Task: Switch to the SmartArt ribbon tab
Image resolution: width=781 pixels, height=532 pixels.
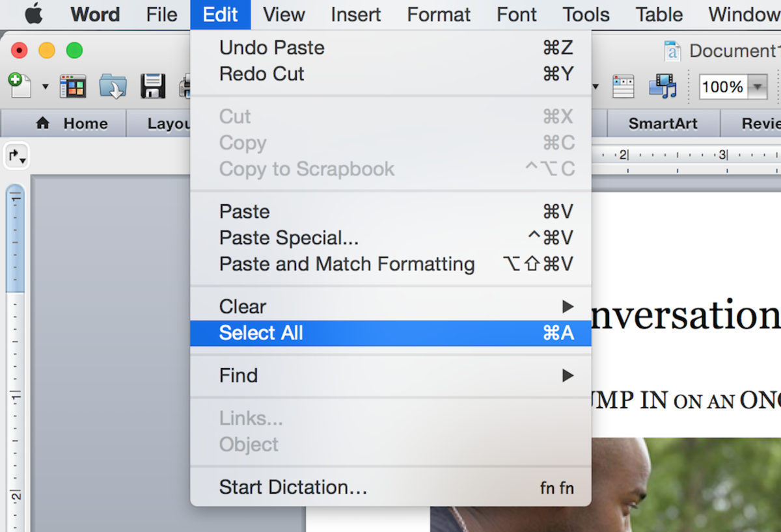Action: [663, 124]
